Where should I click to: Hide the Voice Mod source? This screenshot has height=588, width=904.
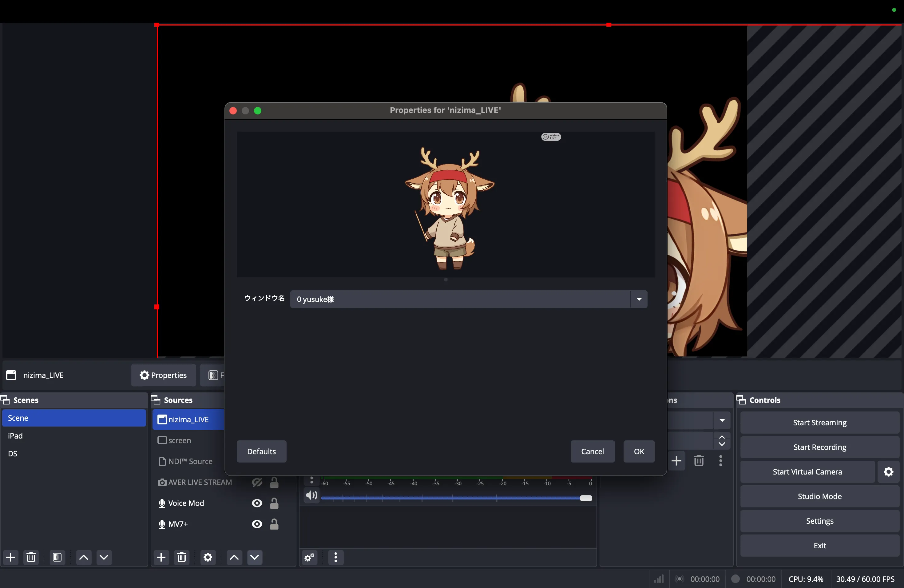pyautogui.click(x=257, y=503)
